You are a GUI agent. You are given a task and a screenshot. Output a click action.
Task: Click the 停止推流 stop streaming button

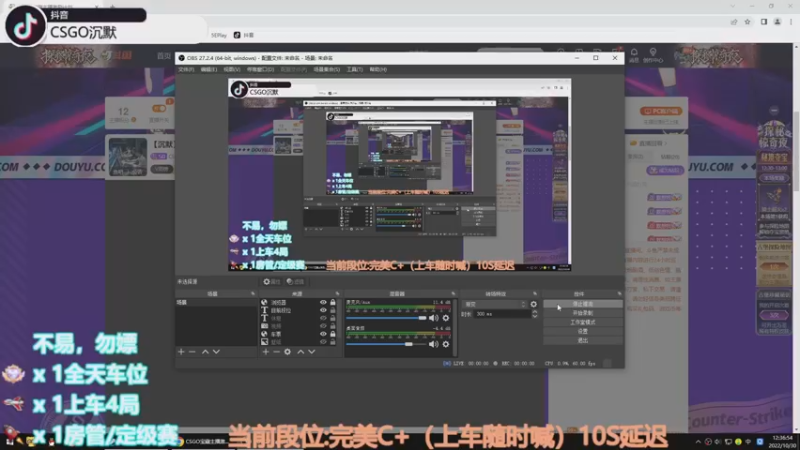(583, 304)
